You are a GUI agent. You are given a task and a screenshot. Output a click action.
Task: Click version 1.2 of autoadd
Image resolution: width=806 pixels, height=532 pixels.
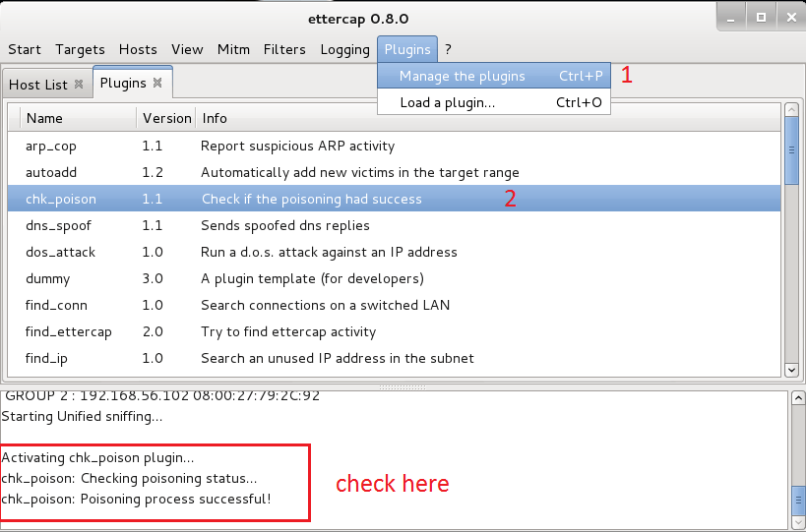[153, 172]
